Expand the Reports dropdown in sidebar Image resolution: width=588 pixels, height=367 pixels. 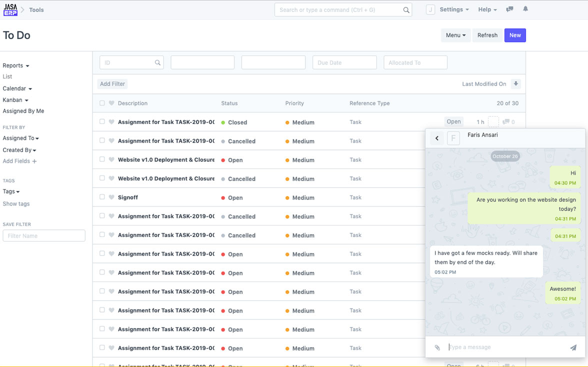click(16, 65)
